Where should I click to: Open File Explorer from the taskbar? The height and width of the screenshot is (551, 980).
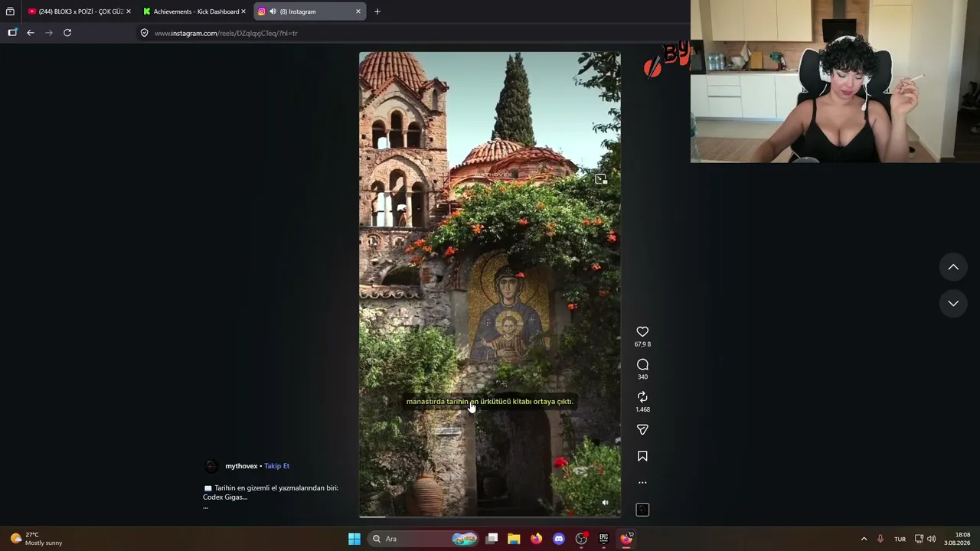(x=514, y=539)
